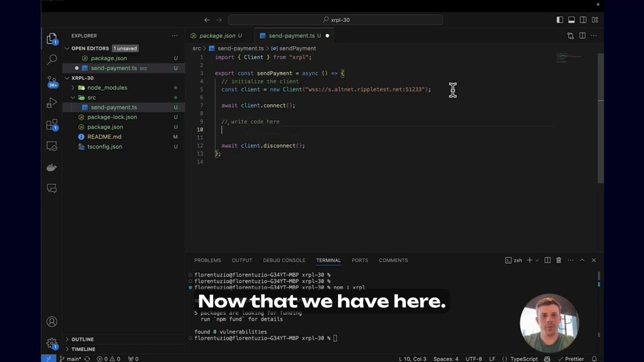The width and height of the screenshot is (644, 362).
Task: Open README.md in the file tree
Action: click(104, 137)
